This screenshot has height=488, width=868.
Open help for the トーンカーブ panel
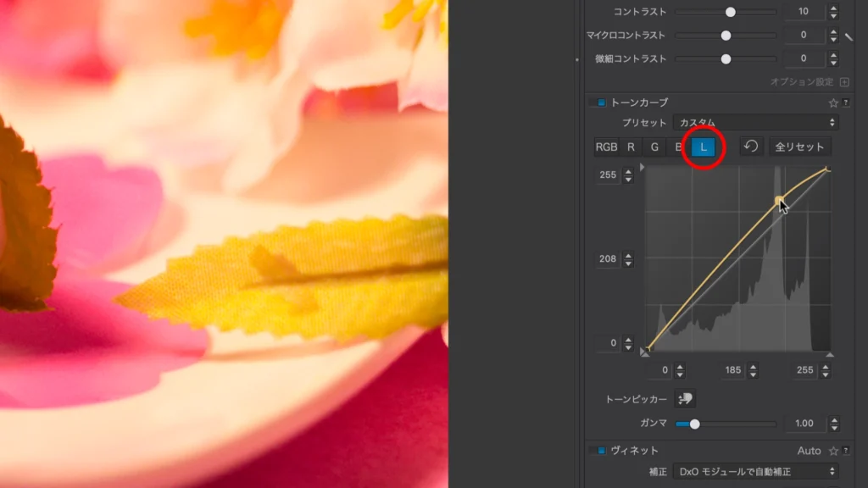click(x=846, y=103)
